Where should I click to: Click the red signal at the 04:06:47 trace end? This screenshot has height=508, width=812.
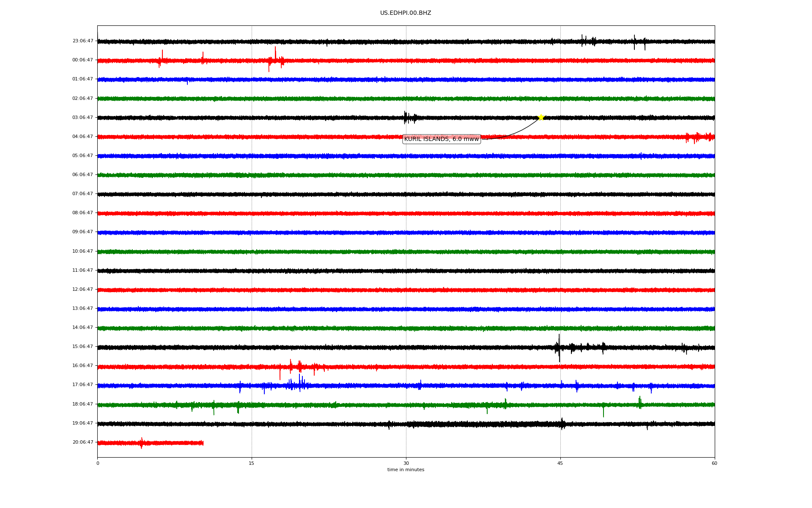click(x=700, y=137)
